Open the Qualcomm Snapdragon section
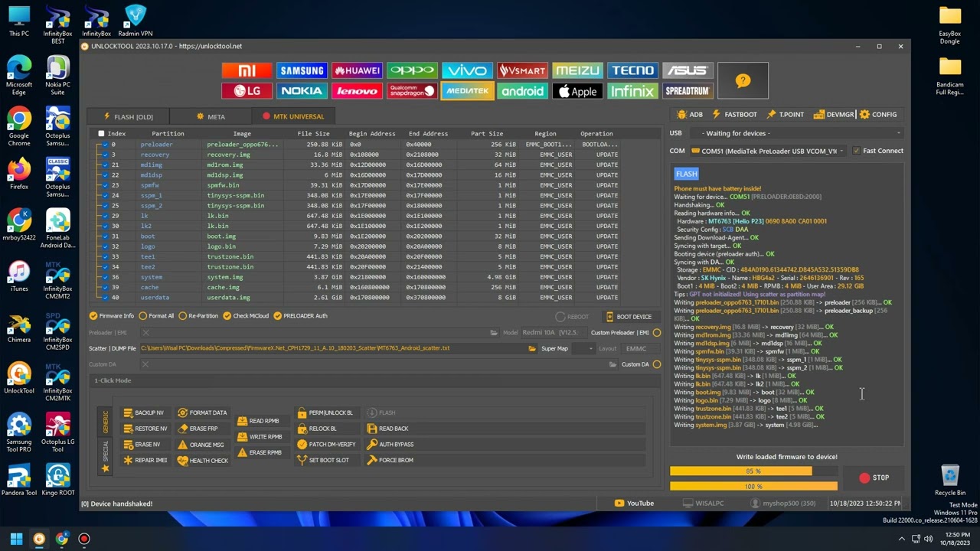This screenshot has height=551, width=980. coord(412,91)
